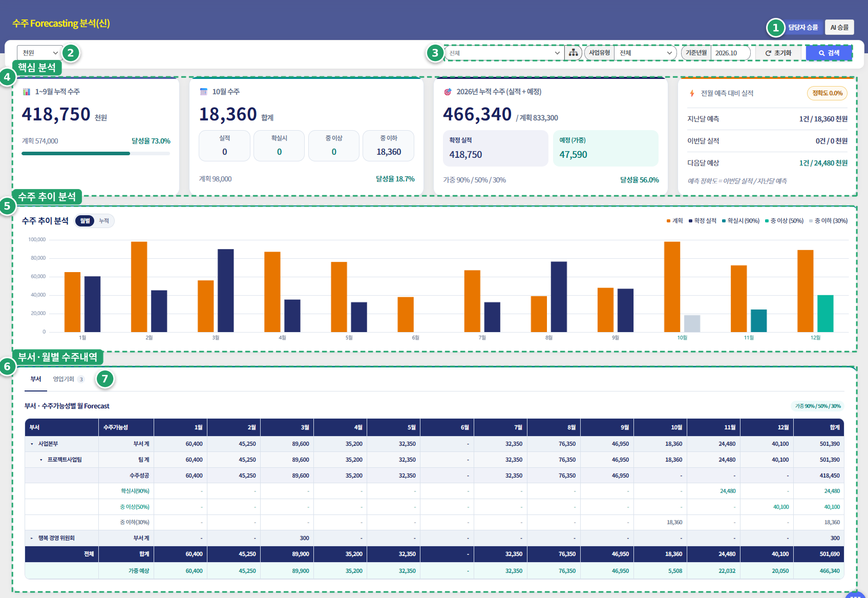The height and width of the screenshot is (598, 868).
Task: Switch win rate to AI 승률
Action: (x=839, y=27)
